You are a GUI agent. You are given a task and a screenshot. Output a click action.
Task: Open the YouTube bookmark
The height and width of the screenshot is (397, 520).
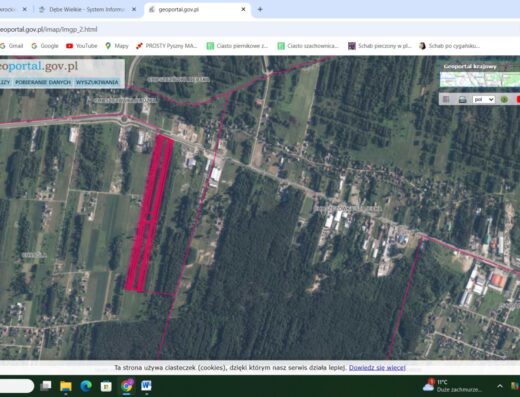pos(82,46)
